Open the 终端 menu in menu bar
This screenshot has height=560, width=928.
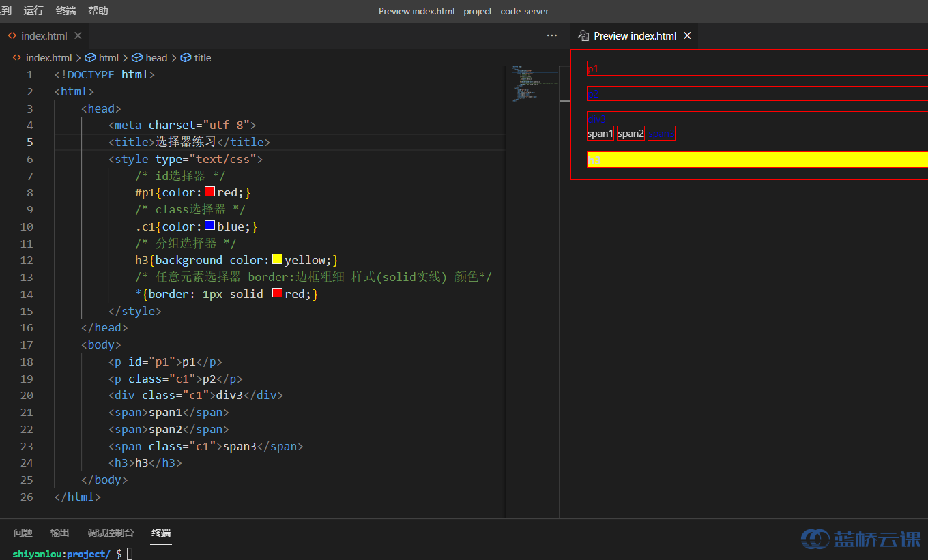point(66,11)
